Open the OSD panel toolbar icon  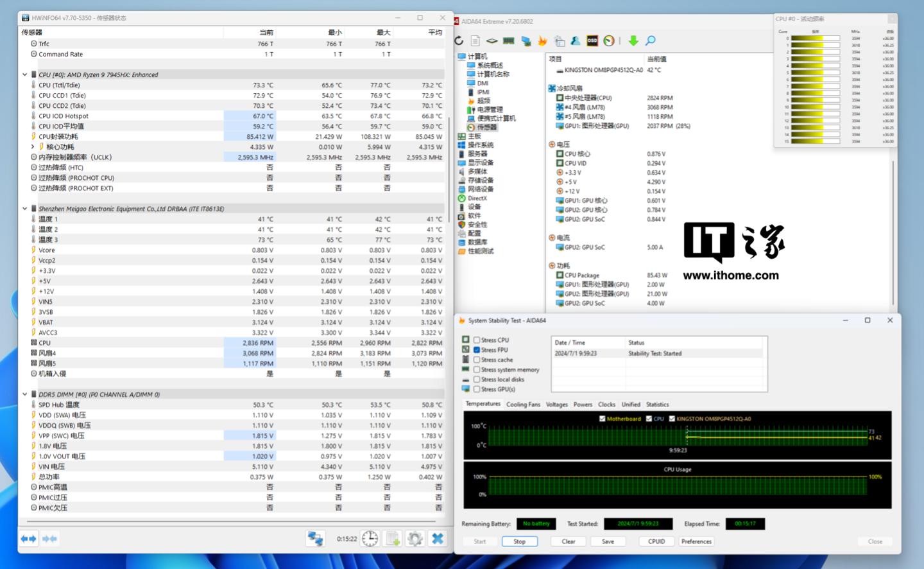click(x=592, y=41)
